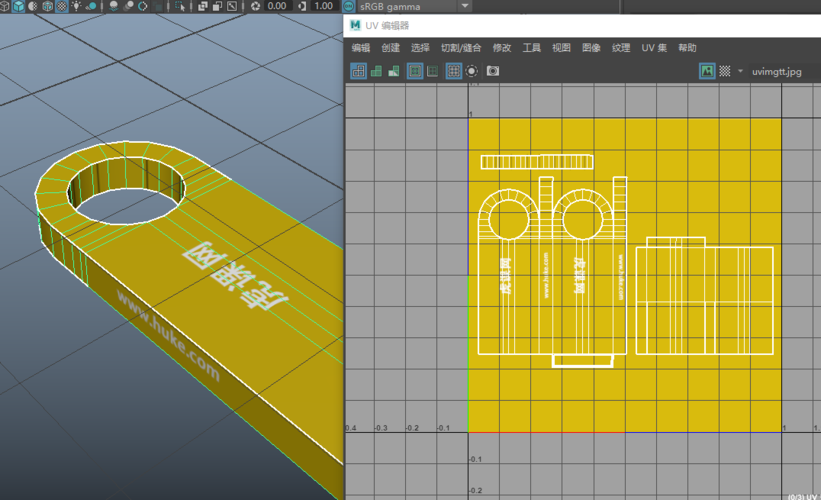Toggle texture image display button
This screenshot has height=500, width=821.
tap(707, 72)
